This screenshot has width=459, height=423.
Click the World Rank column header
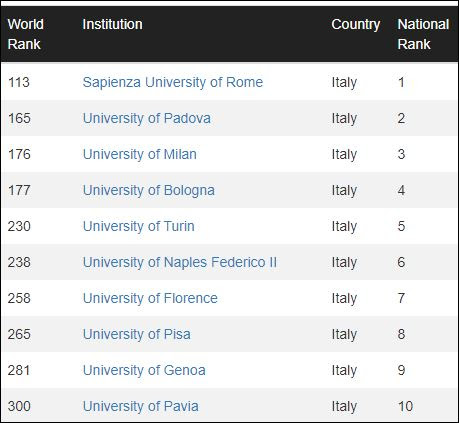(x=26, y=34)
